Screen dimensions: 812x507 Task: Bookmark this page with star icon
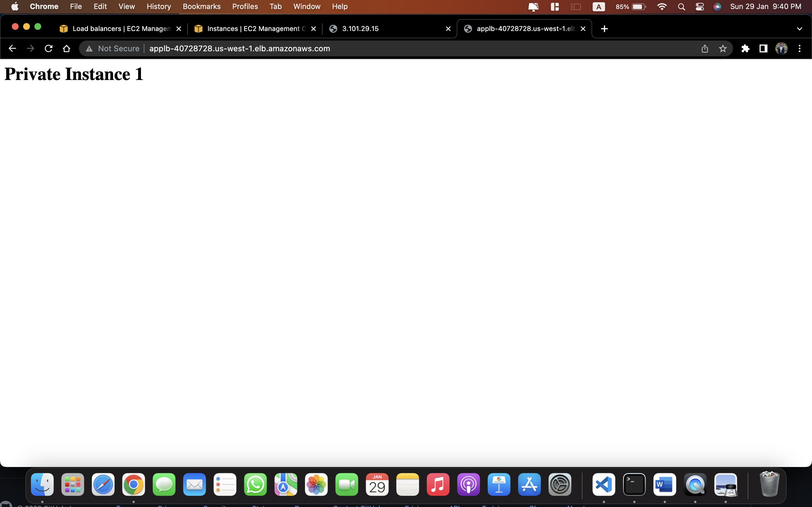(x=723, y=49)
